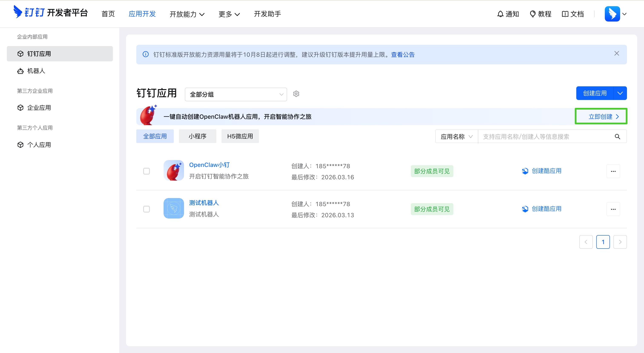Image resolution: width=644 pixels, height=353 pixels.
Task: Dismiss the blue notice banner
Action: click(x=617, y=53)
